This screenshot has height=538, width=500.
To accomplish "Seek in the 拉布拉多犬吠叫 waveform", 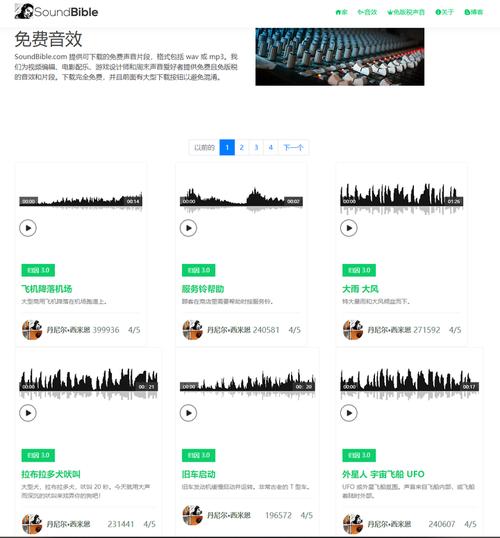I will pos(89,384).
